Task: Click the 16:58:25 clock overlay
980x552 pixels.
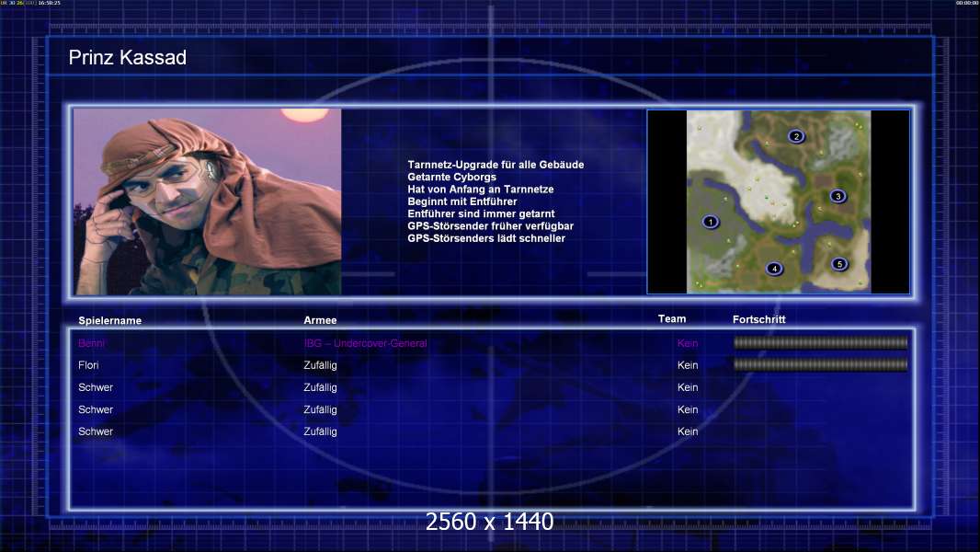Action: (x=50, y=3)
